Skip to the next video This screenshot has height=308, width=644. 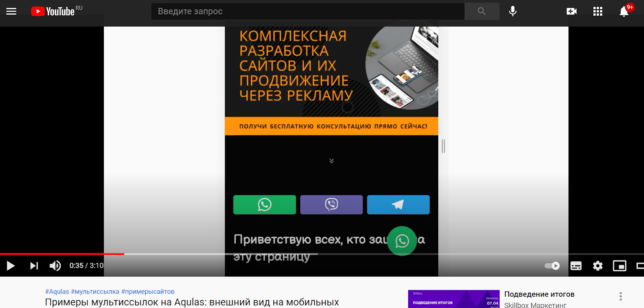34,266
